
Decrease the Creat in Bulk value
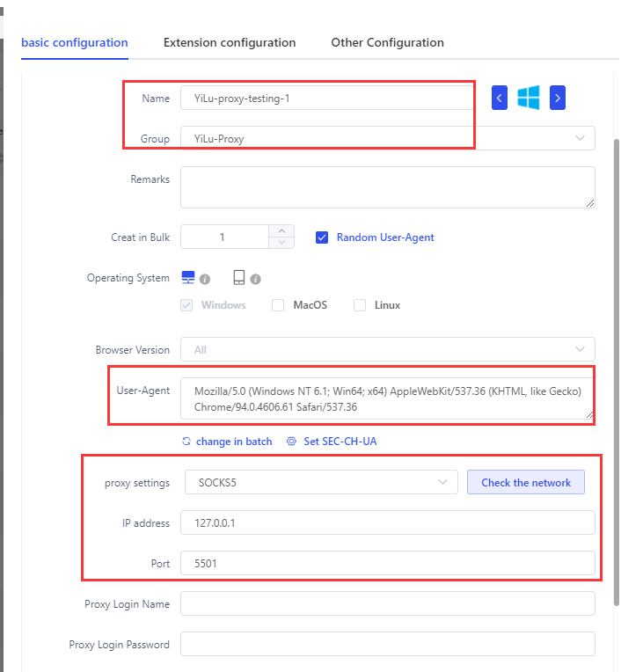[x=281, y=243]
